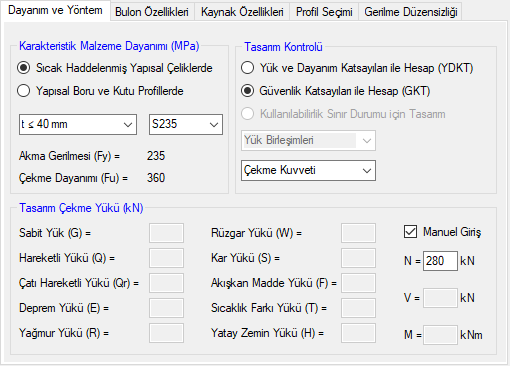Open the Gerilme Düzensizliği tab

click(411, 12)
